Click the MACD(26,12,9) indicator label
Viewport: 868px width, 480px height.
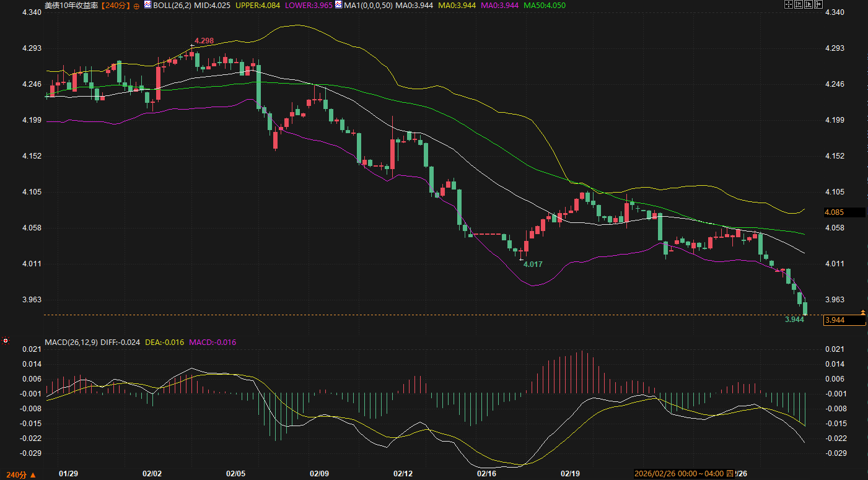(x=70, y=342)
